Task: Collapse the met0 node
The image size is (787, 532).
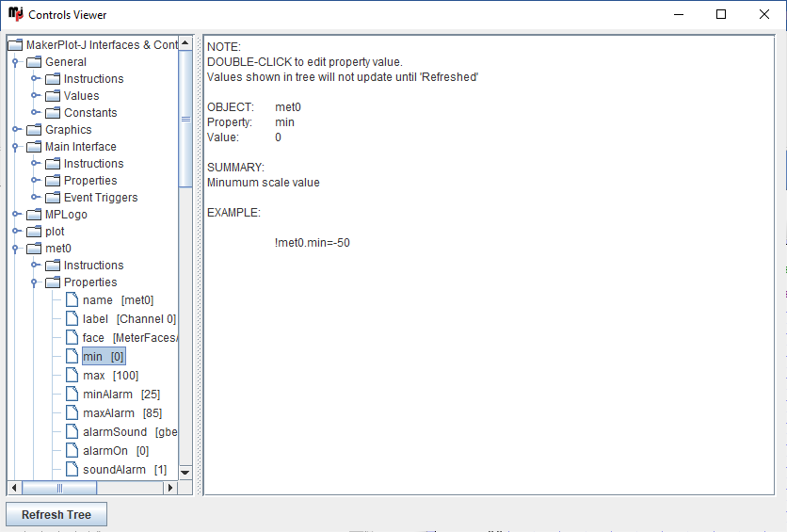Action: click(15, 249)
